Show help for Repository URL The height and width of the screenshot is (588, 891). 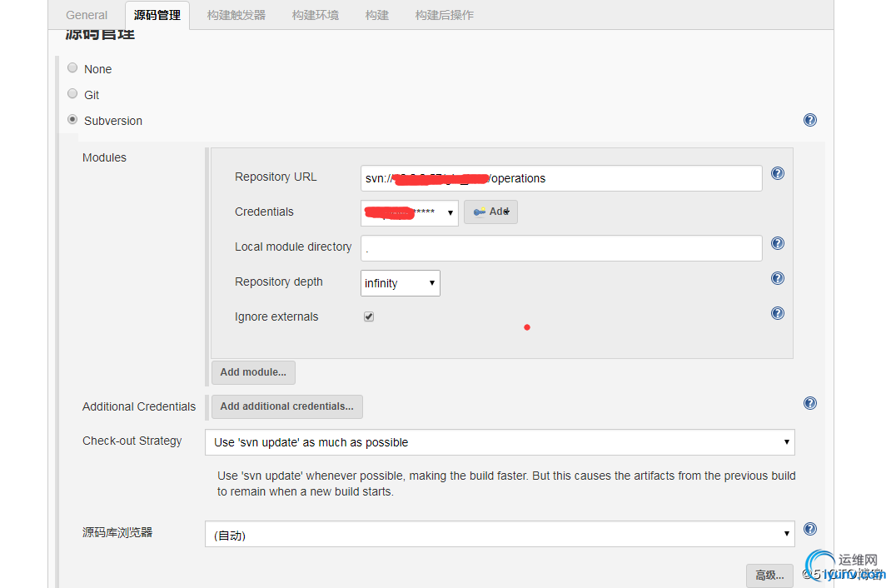(778, 173)
